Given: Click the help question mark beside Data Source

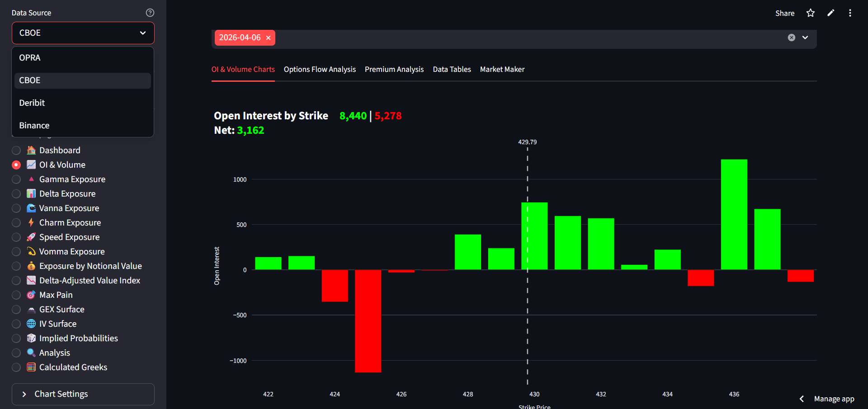Looking at the screenshot, I should [150, 12].
